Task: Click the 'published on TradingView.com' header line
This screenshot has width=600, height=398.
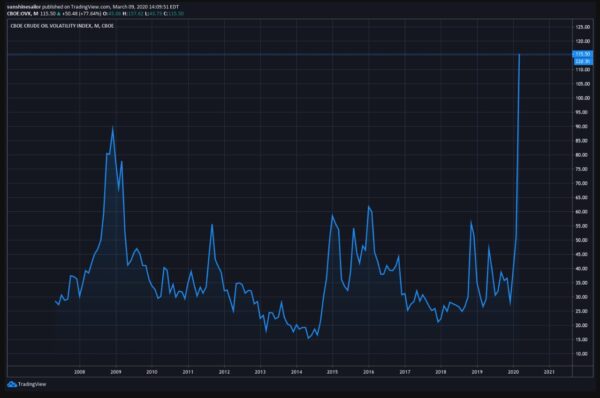Action: pyautogui.click(x=93, y=7)
